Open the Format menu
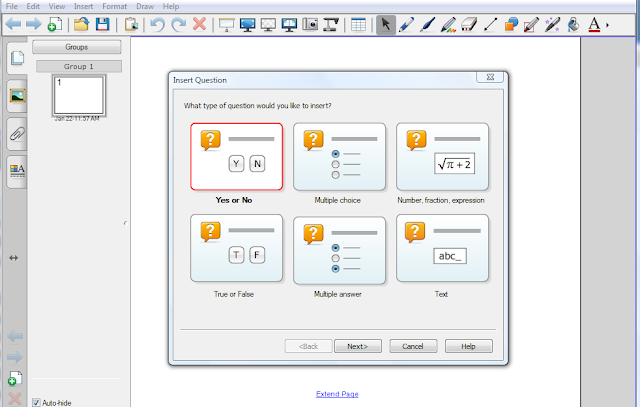The height and width of the screenshot is (407, 640). [x=114, y=7]
